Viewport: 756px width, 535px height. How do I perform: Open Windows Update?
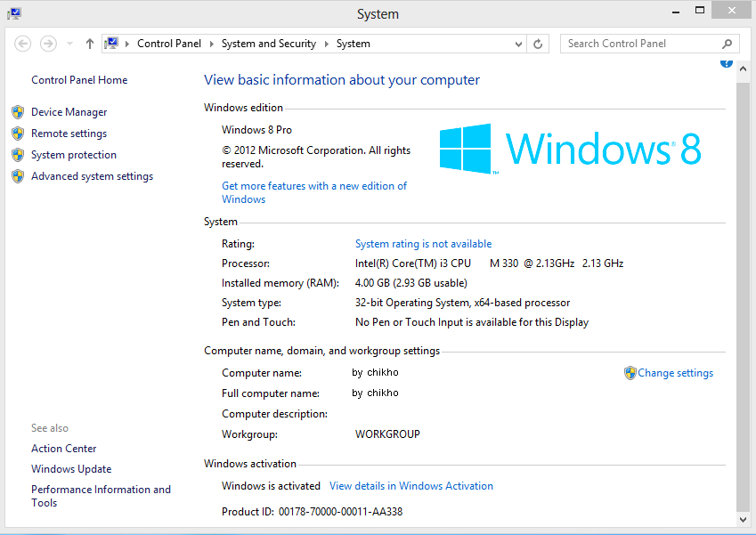71,469
